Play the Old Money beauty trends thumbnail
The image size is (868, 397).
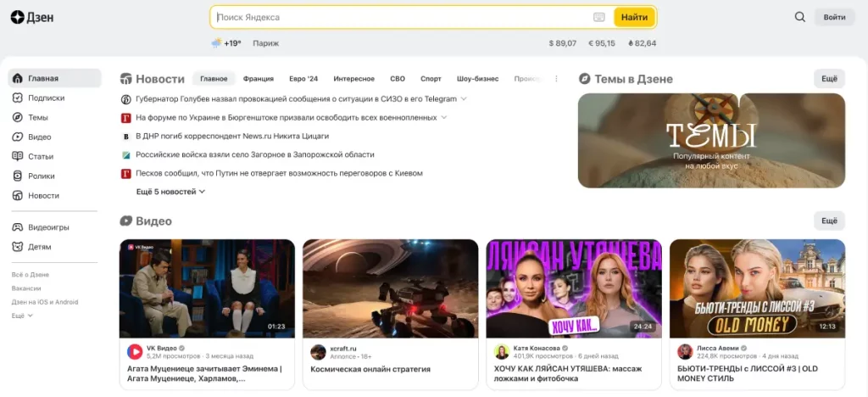pyautogui.click(x=757, y=288)
